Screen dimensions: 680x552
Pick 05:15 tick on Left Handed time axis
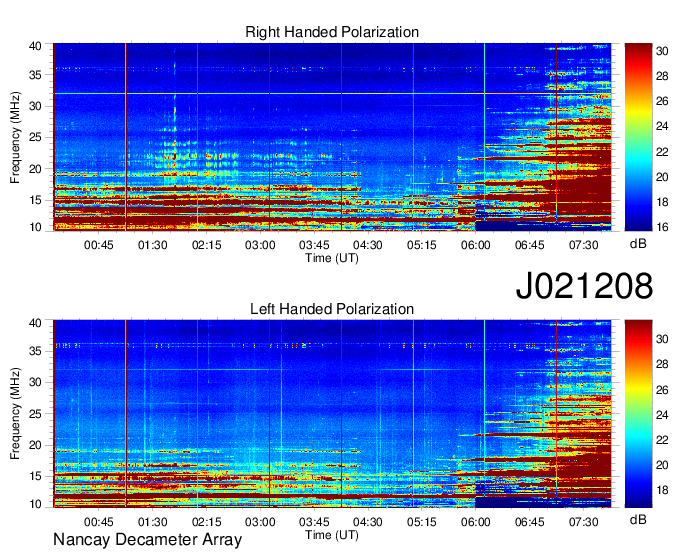click(x=422, y=522)
